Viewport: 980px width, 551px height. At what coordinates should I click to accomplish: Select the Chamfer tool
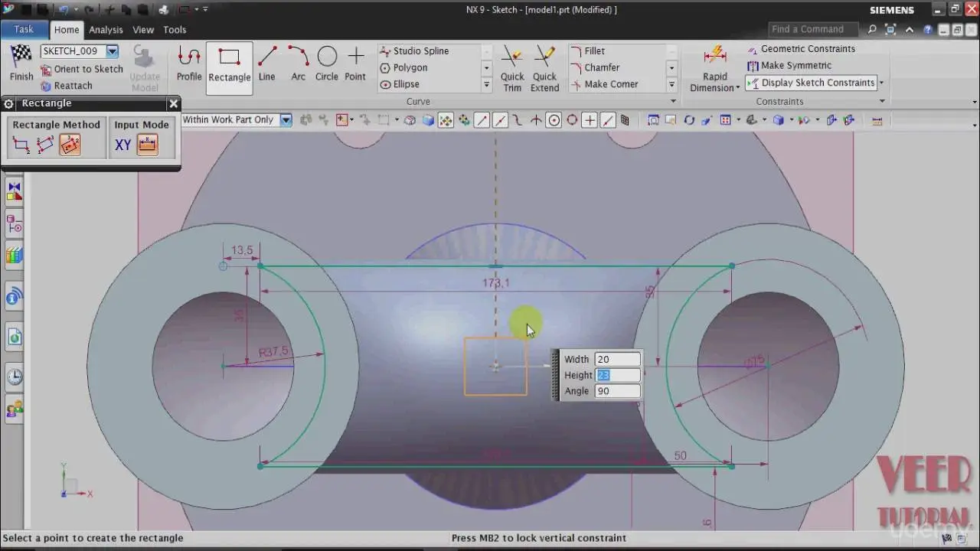click(x=594, y=67)
